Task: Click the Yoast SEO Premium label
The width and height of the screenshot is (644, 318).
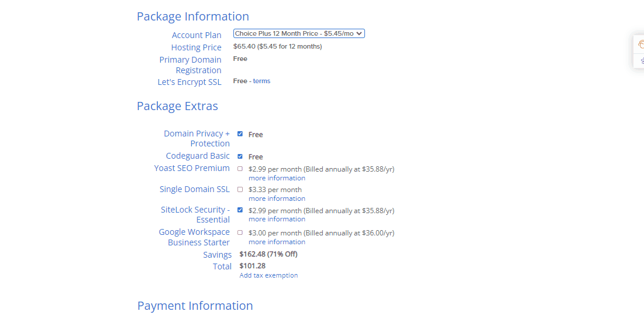Action: [192, 168]
